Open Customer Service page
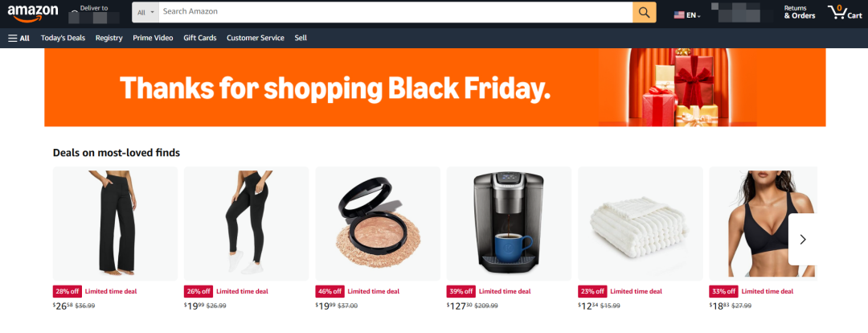 point(256,39)
